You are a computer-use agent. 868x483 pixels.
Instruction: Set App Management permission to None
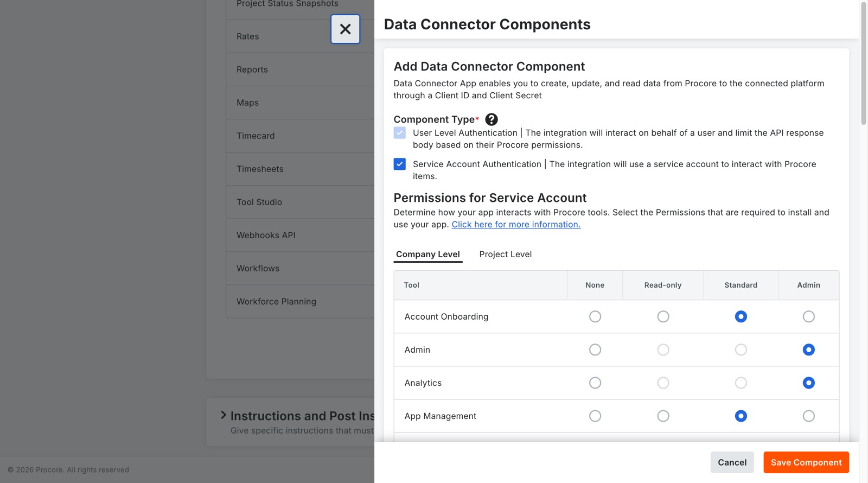[595, 416]
